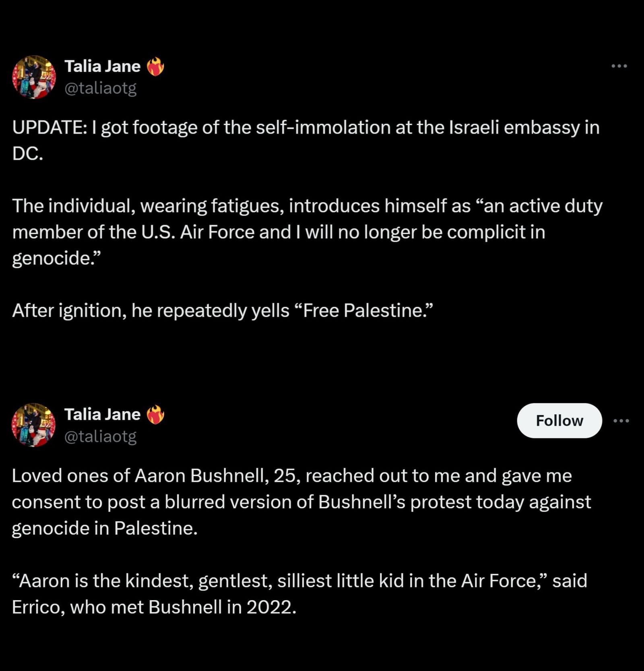
Task: Select the @taliaotg handle under the first tweet
Action: click(100, 87)
